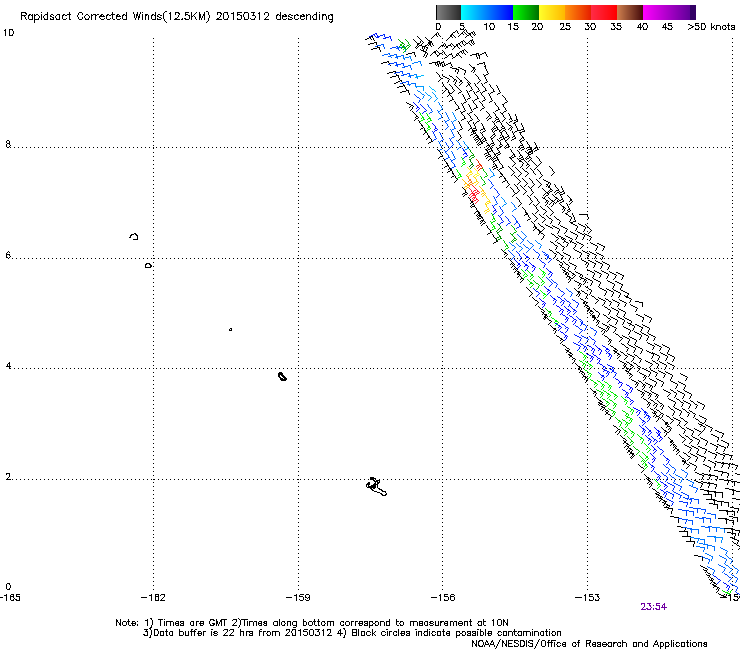The width and height of the screenshot is (740, 650).
Task: Click the '6' latitude axis label
Action: (x=8, y=255)
